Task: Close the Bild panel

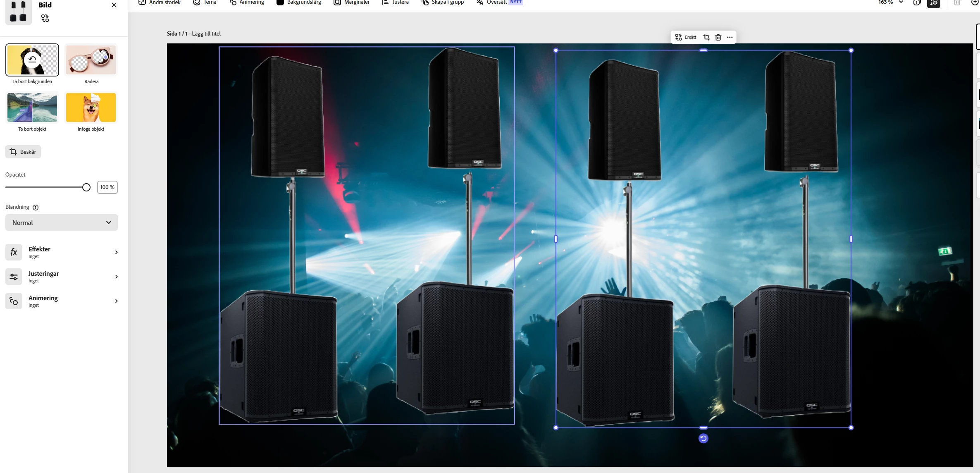Action: (114, 5)
